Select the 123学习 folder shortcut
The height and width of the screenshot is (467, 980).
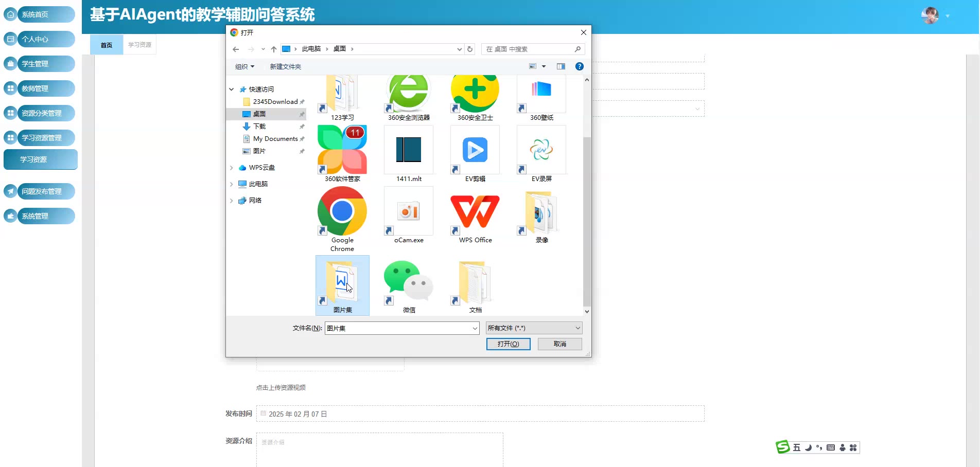coord(342,98)
